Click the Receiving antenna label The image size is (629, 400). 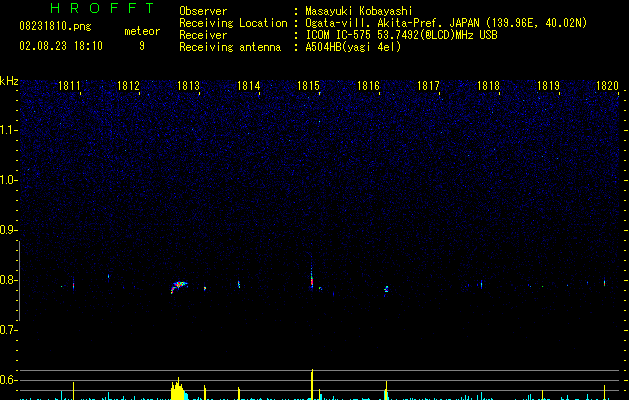pyautogui.click(x=230, y=47)
